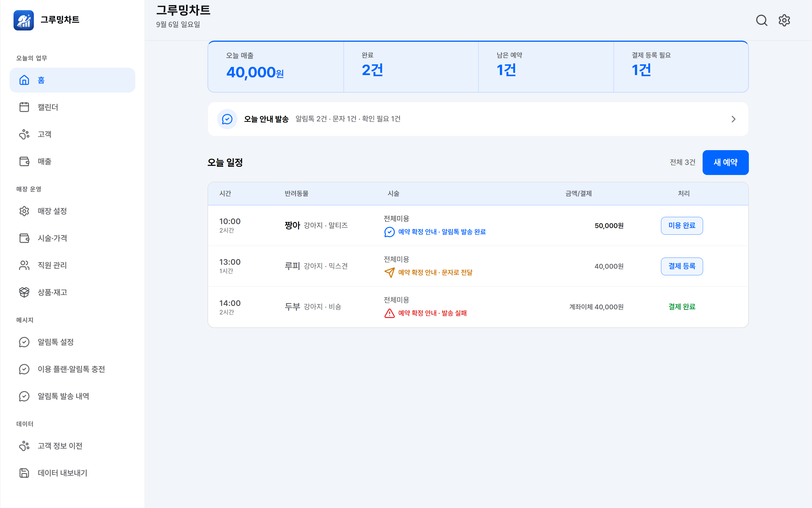This screenshot has height=508, width=812.
Task: Open 직원 관리 menu label
Action: [x=52, y=265]
